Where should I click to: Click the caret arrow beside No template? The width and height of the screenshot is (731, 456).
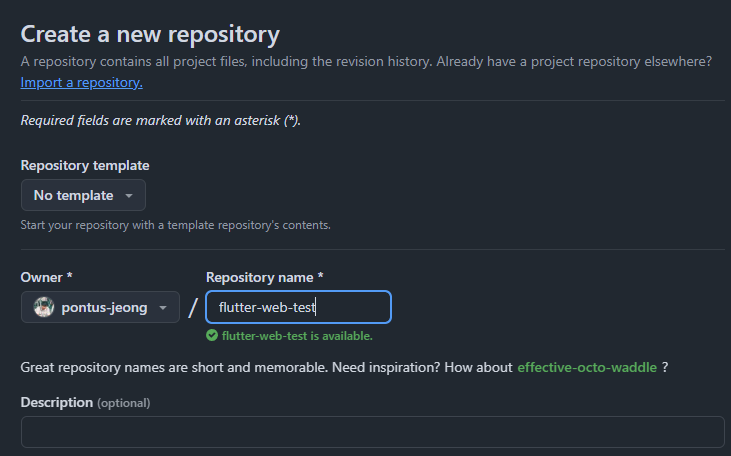pos(129,196)
